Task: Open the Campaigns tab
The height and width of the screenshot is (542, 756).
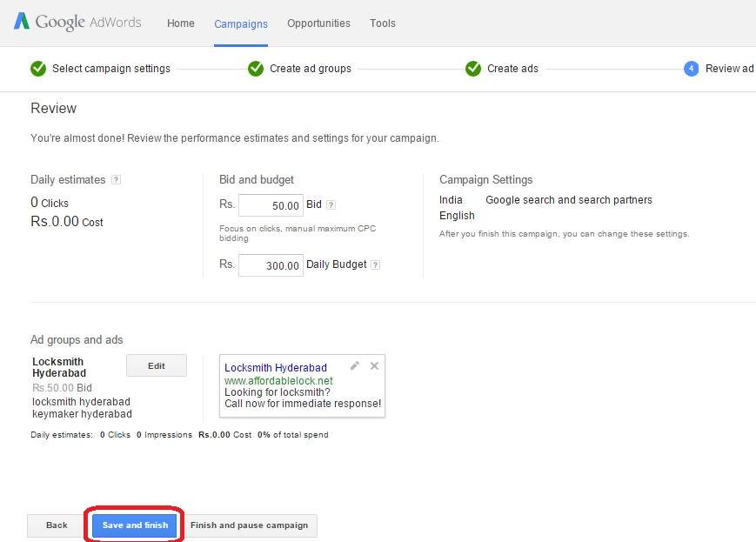Action: 241,24
